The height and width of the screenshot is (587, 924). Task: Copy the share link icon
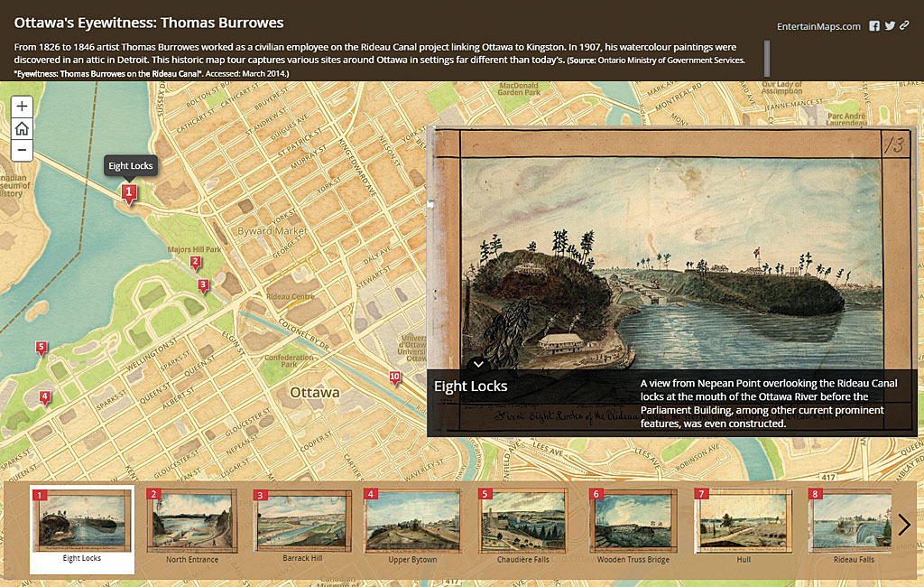click(904, 25)
